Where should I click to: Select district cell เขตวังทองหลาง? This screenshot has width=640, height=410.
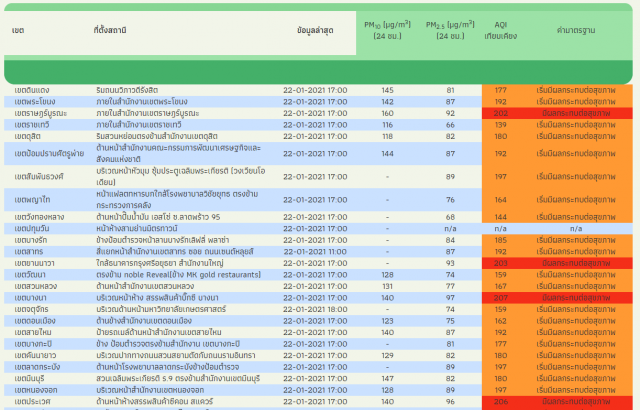tap(39, 217)
